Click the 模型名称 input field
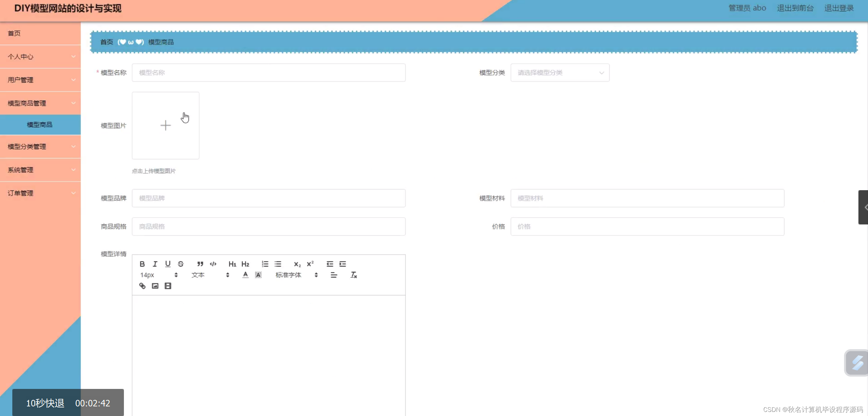Image resolution: width=868 pixels, height=416 pixels. (x=269, y=73)
